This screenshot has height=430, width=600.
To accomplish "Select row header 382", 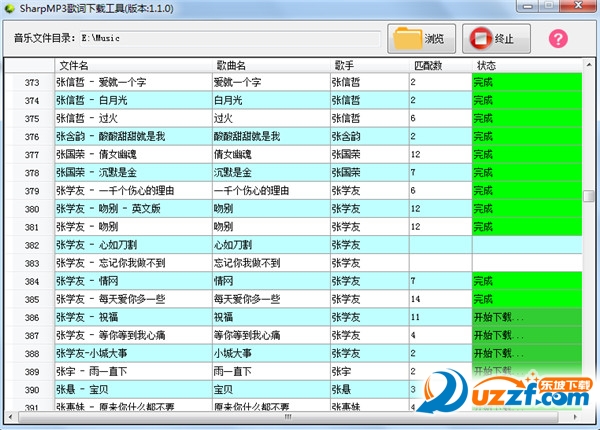I will [x=30, y=245].
